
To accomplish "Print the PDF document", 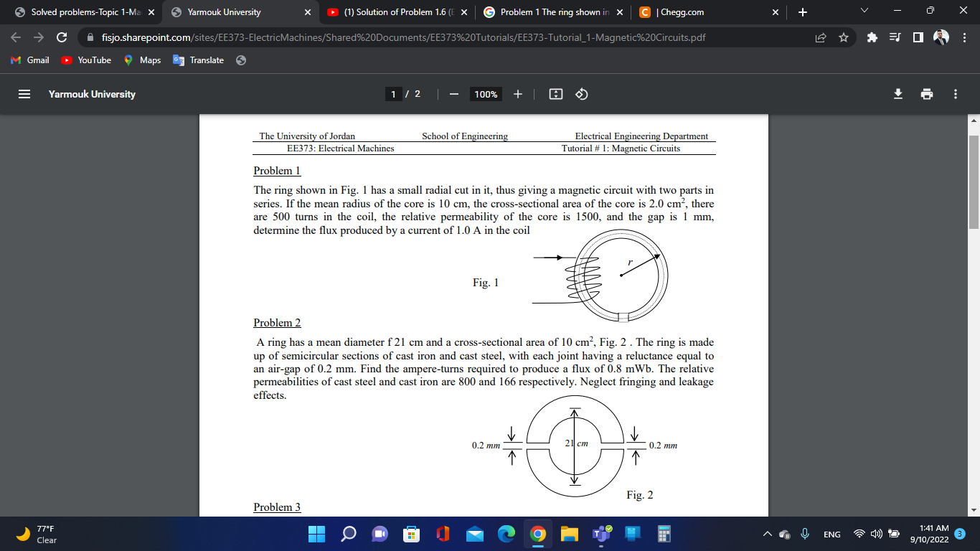I will point(927,94).
